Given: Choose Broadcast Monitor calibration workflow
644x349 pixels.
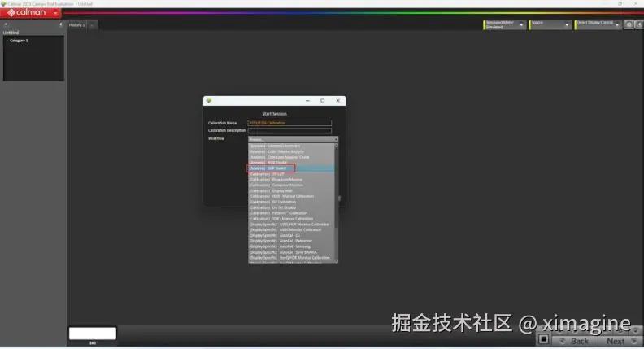Looking at the screenshot, I should tap(292, 180).
